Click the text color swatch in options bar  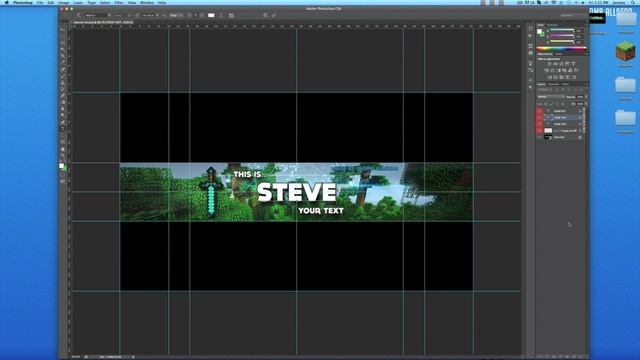click(211, 15)
